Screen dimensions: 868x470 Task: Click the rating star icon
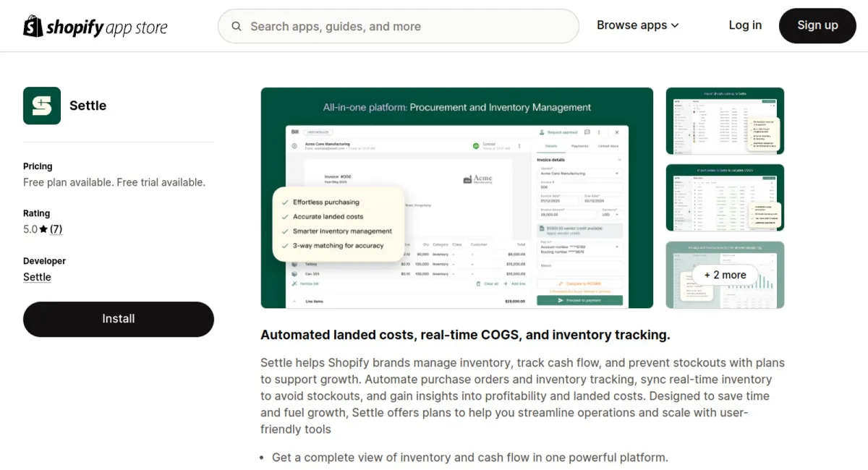point(43,229)
